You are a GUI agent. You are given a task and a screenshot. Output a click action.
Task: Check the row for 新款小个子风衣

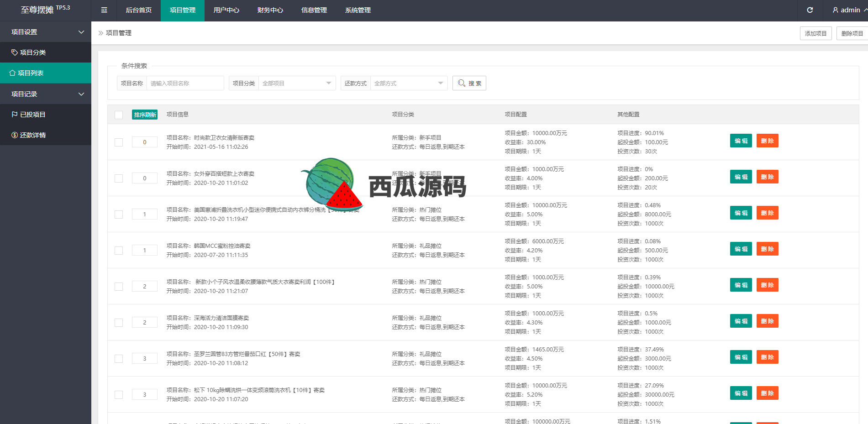[x=119, y=287]
